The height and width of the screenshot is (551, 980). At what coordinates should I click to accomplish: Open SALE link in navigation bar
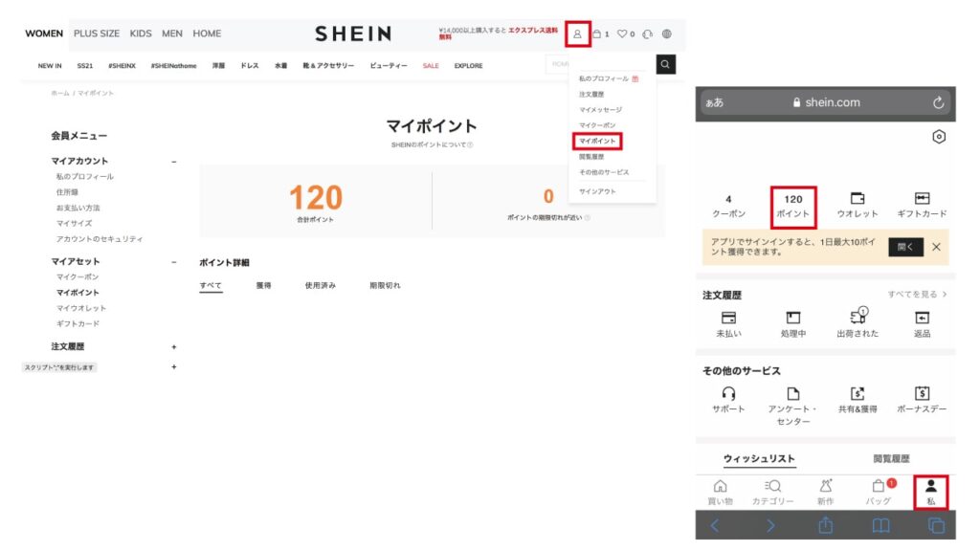431,66
